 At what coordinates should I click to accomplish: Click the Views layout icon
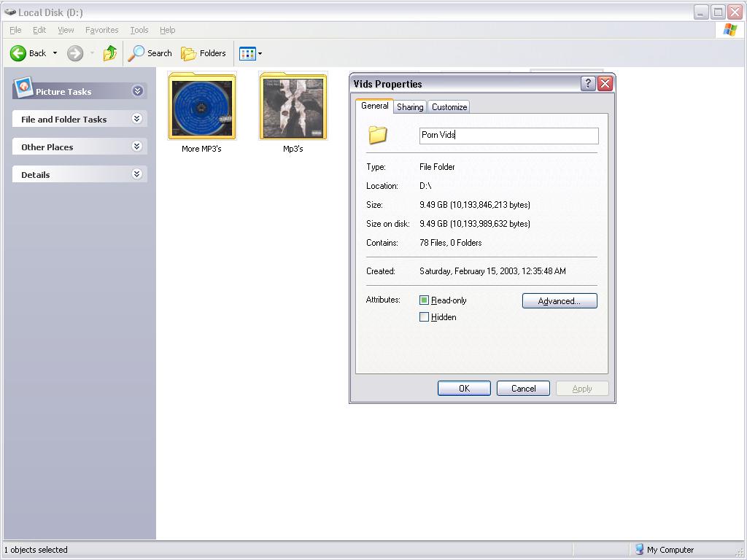pyautogui.click(x=247, y=53)
